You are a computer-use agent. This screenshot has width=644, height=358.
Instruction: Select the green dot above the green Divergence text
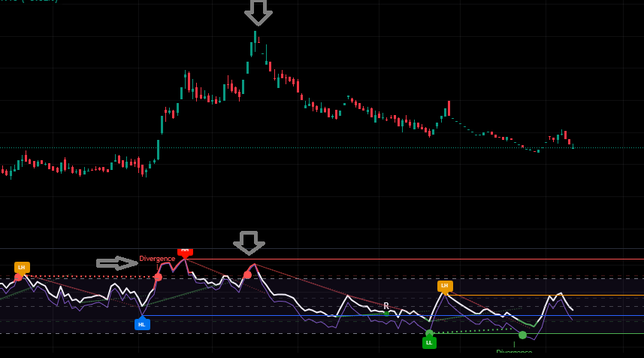click(x=522, y=335)
